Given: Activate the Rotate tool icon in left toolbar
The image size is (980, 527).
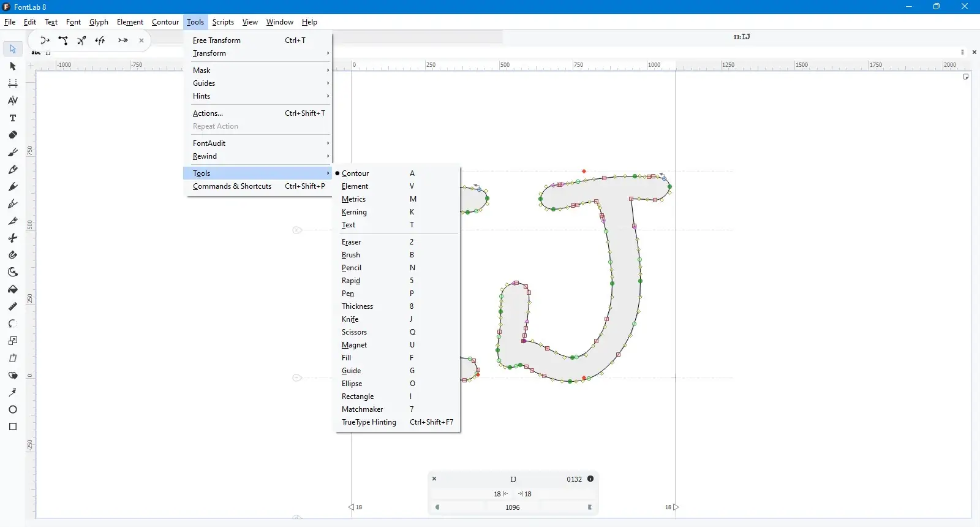Looking at the screenshot, I should click(13, 324).
